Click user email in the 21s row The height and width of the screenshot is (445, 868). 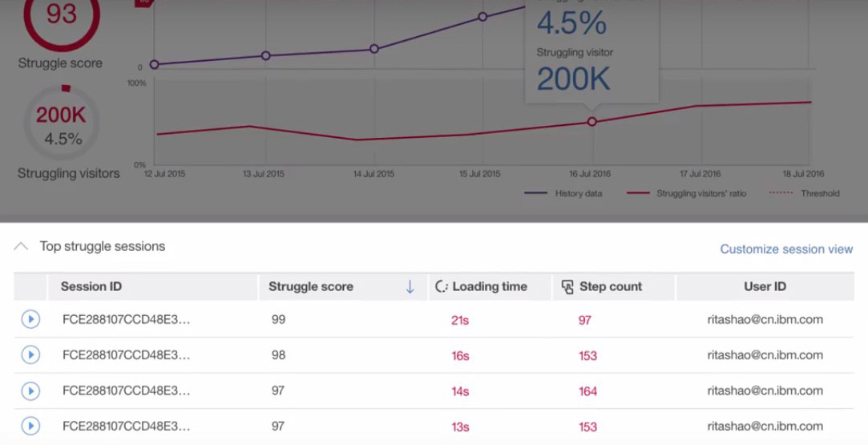(x=765, y=319)
